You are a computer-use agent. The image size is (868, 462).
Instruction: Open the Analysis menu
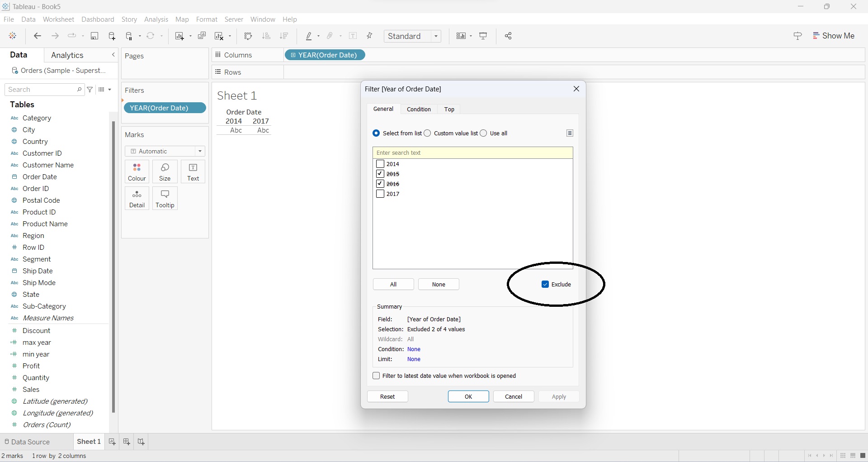pos(156,19)
